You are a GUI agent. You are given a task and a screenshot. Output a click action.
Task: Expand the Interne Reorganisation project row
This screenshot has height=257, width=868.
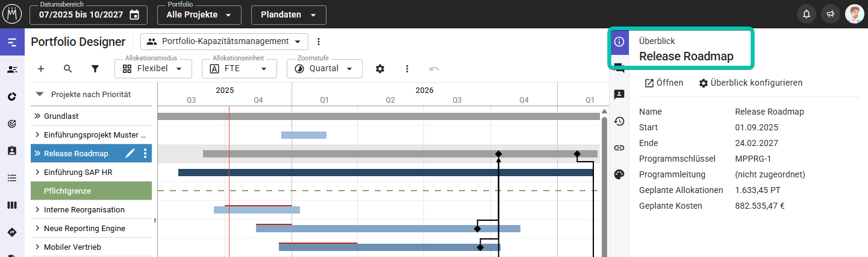37,210
